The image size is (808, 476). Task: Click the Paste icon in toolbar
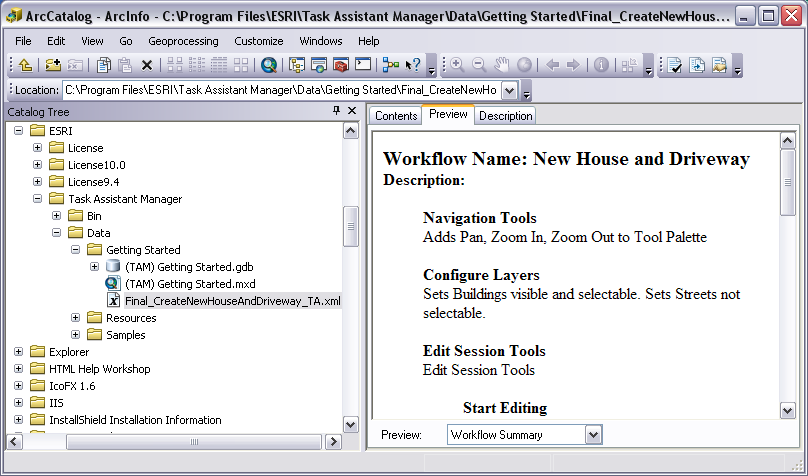pyautogui.click(x=125, y=65)
